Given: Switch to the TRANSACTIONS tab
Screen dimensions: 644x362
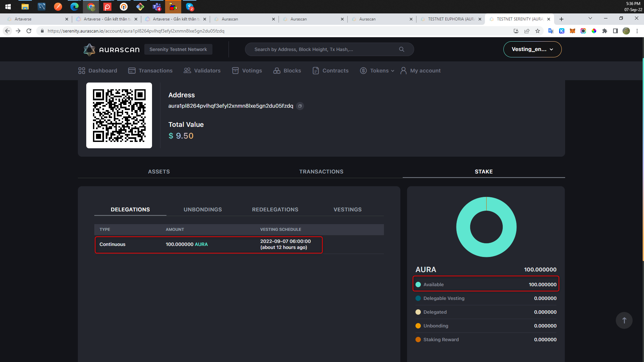Looking at the screenshot, I should click(x=321, y=171).
